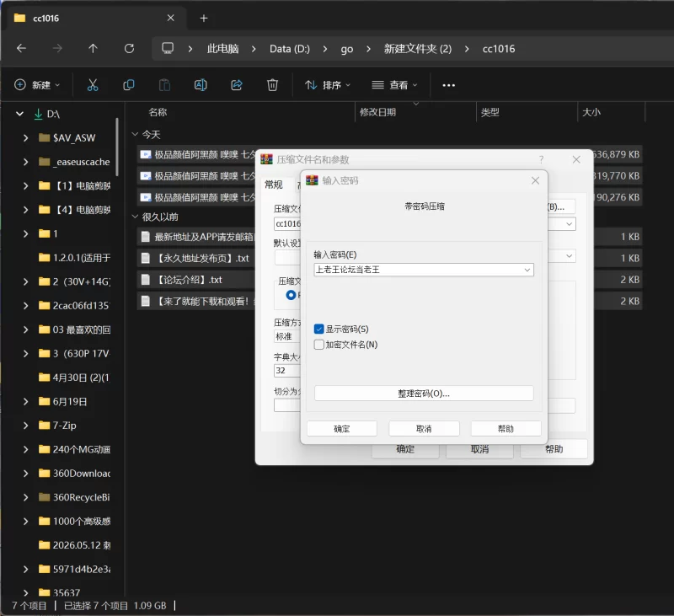Screen dimensions: 674x616
Task: Refresh the current folder view
Action: 129,49
